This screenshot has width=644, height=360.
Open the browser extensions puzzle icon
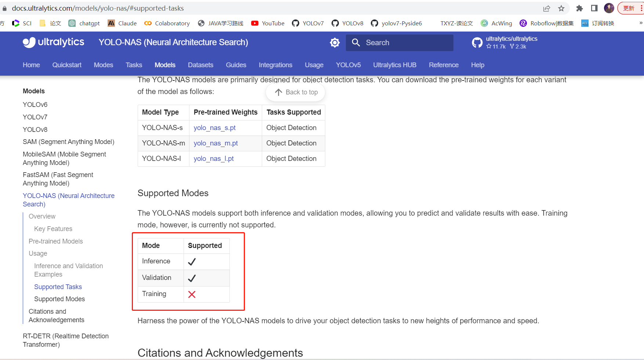579,8
